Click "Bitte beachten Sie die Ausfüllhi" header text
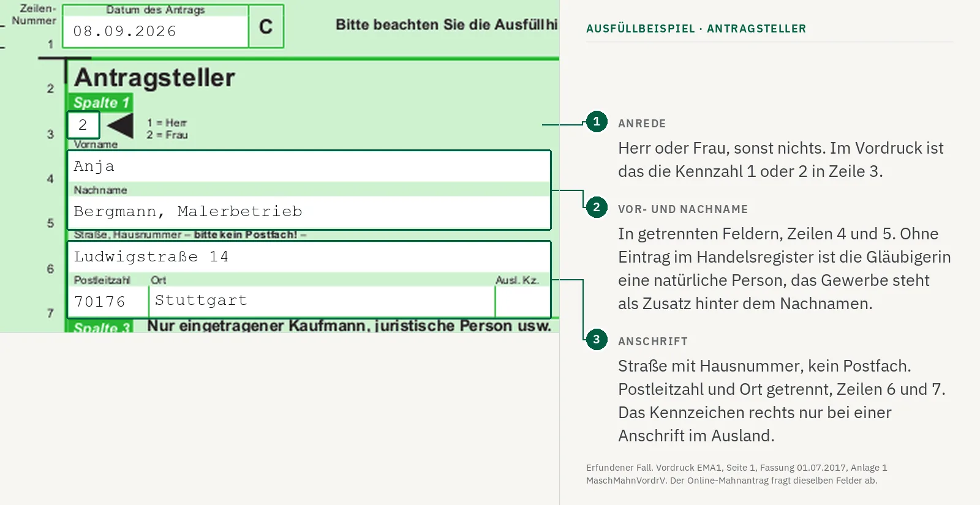Image resolution: width=980 pixels, height=505 pixels. 447,25
